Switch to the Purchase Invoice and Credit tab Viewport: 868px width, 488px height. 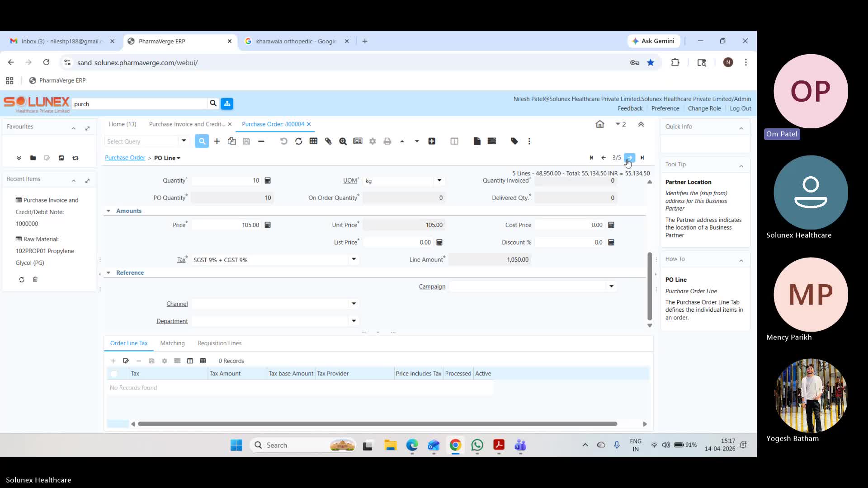pyautogui.click(x=187, y=124)
